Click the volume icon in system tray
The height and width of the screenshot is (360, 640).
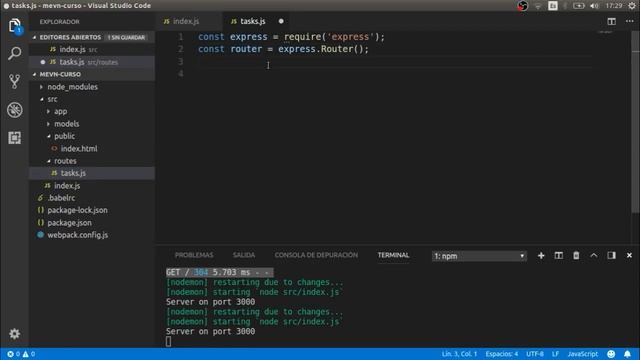pyautogui.click(x=595, y=6)
